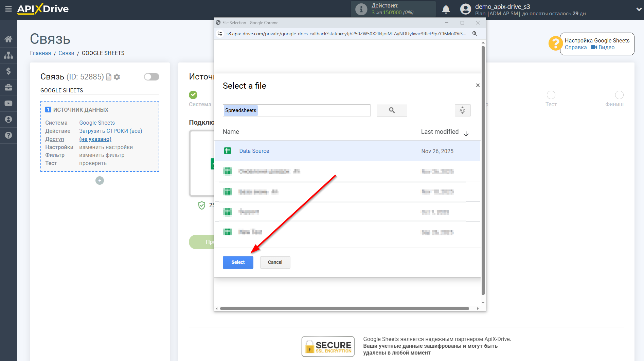The height and width of the screenshot is (361, 644).
Task: Open the notifications bell icon
Action: click(x=446, y=9)
